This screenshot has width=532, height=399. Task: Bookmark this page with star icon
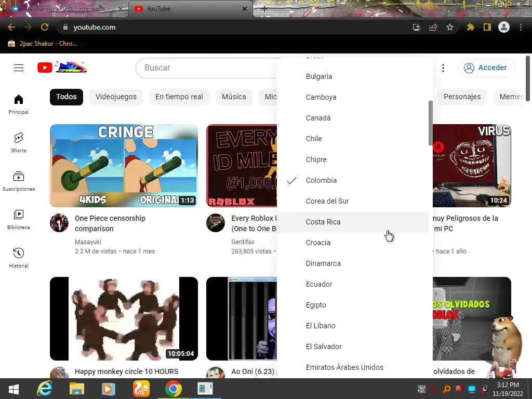click(450, 27)
